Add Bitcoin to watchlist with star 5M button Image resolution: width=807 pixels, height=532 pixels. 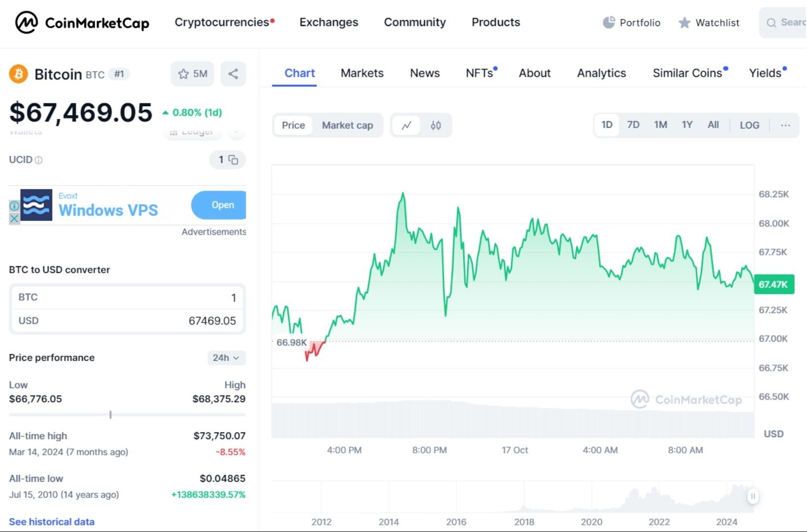coord(192,74)
